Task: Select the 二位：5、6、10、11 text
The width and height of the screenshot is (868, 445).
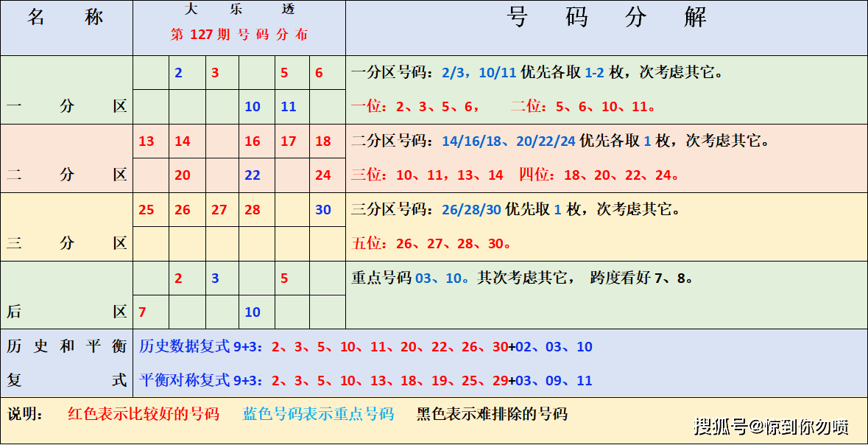Action: 584,106
